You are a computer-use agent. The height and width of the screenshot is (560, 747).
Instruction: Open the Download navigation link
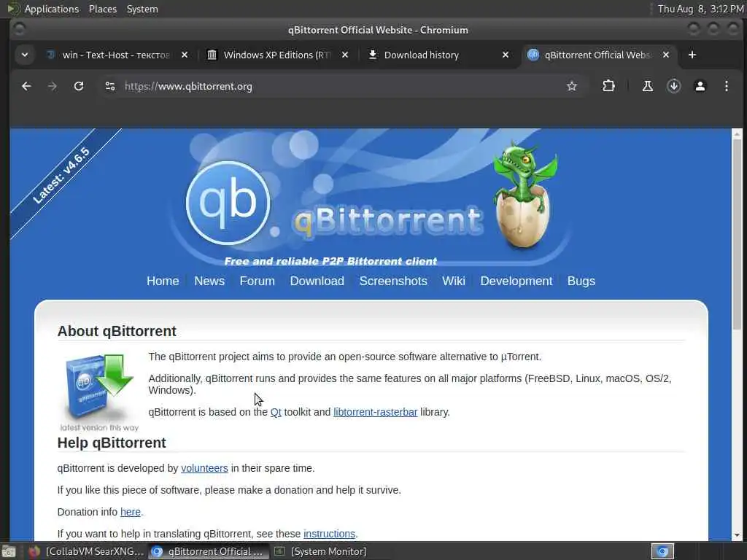[317, 281]
